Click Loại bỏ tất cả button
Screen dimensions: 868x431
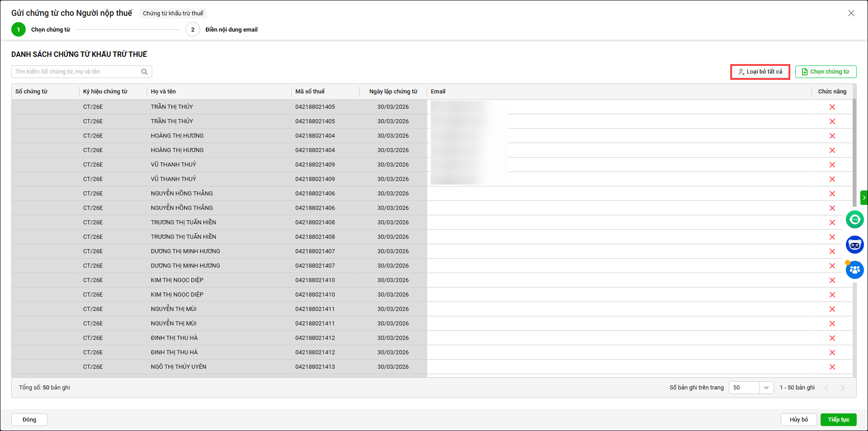(760, 72)
